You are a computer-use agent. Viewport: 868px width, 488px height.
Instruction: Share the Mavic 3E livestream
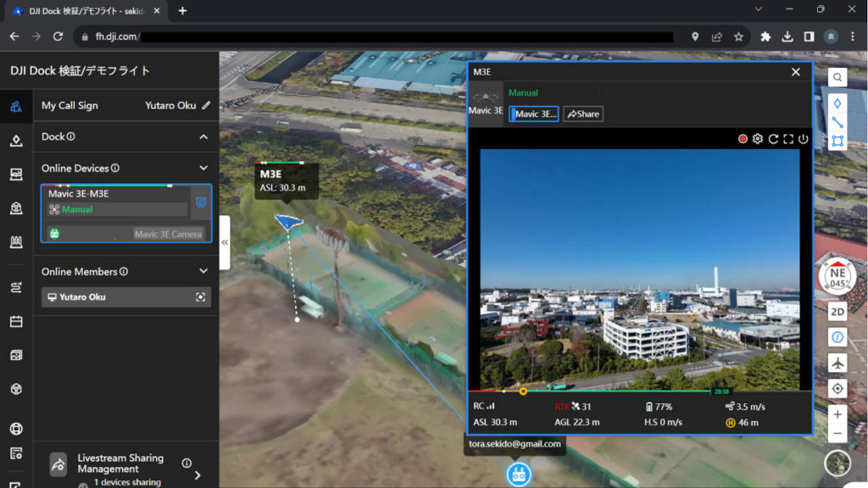[582, 114]
